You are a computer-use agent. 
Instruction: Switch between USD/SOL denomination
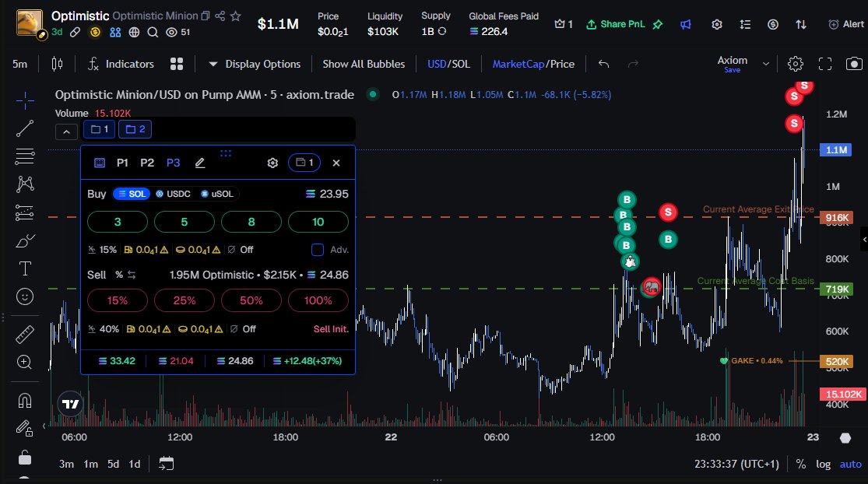(x=448, y=64)
